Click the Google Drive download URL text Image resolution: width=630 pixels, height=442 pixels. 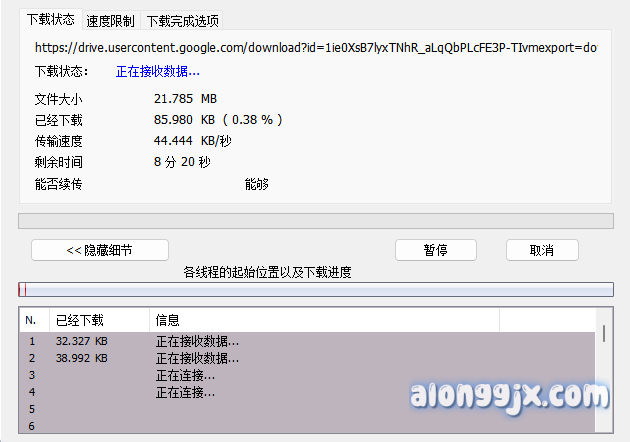(x=316, y=47)
